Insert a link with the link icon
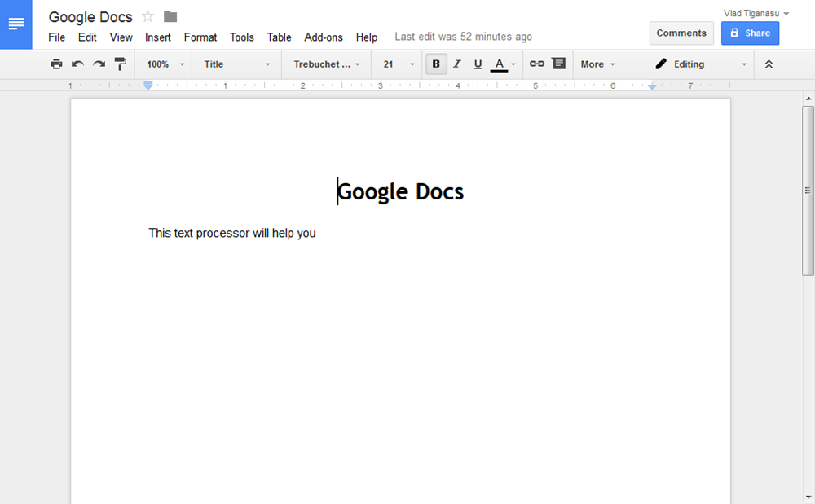This screenshot has width=815, height=504. click(536, 64)
